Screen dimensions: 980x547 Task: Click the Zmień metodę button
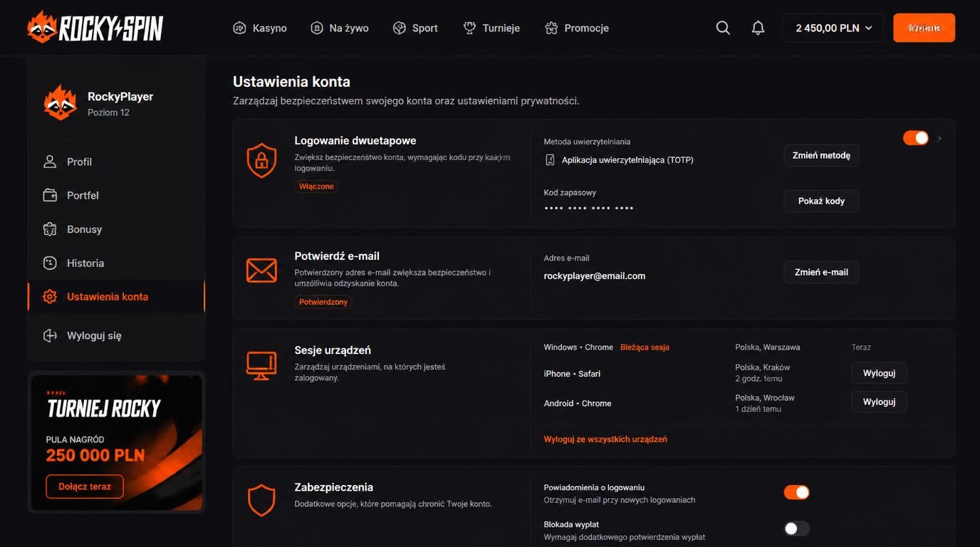tap(821, 155)
